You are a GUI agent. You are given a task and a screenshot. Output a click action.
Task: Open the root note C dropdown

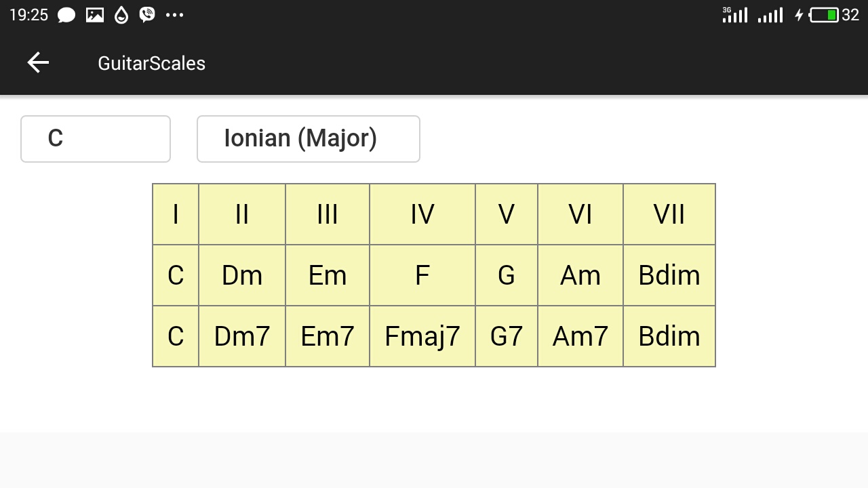pyautogui.click(x=96, y=139)
